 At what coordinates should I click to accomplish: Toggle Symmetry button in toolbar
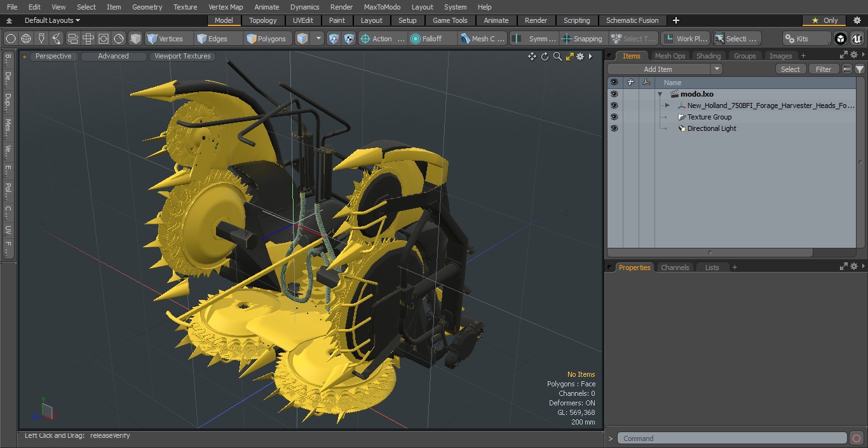(534, 39)
